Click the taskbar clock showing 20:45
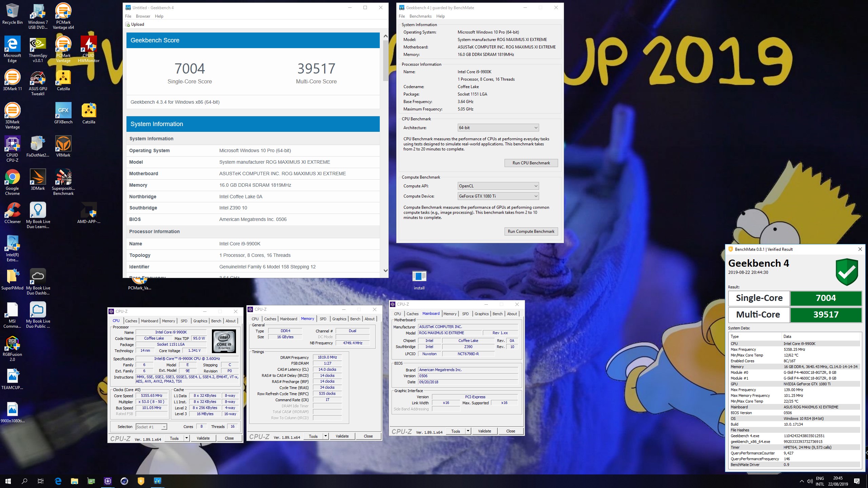Image resolution: width=868 pixels, height=488 pixels. coord(838,481)
